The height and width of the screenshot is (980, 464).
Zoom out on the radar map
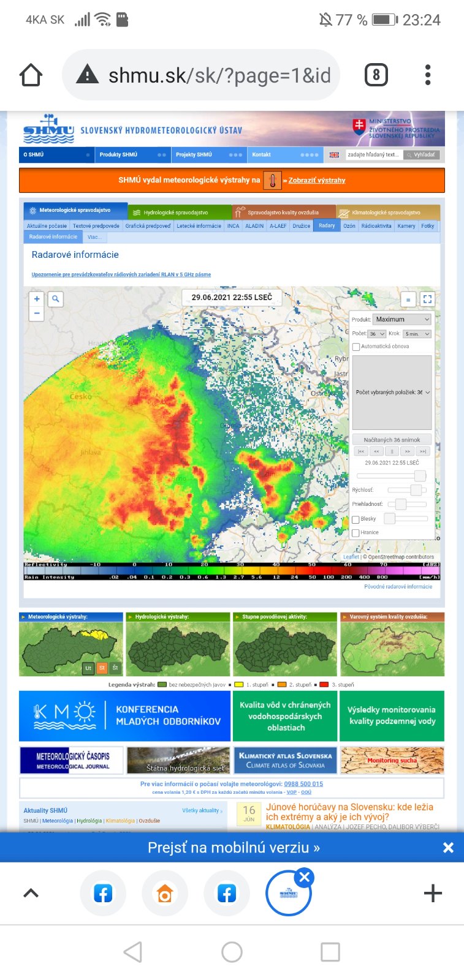(37, 314)
